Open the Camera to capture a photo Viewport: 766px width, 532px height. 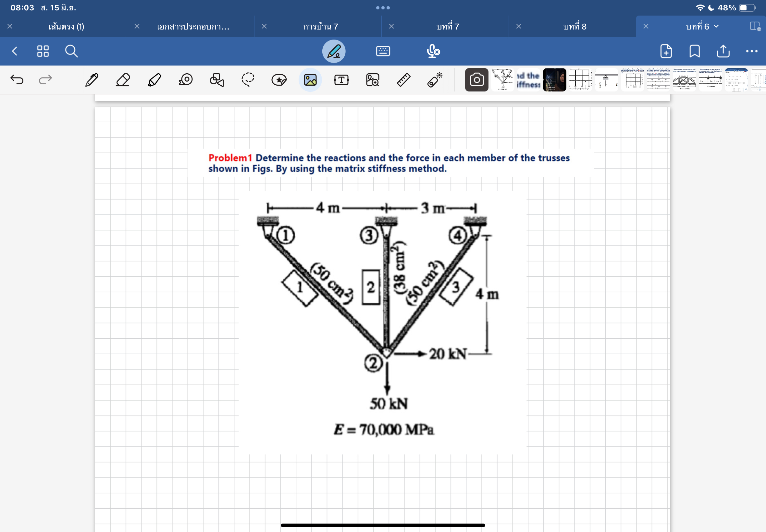click(476, 79)
